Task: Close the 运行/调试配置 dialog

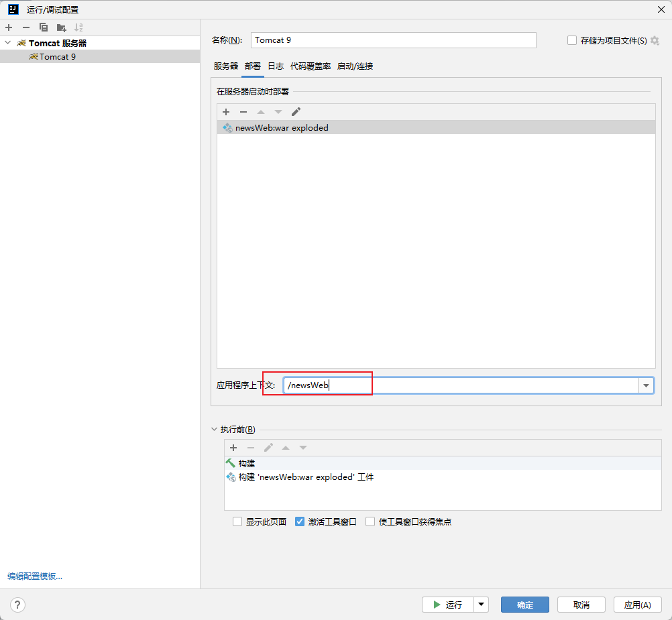Action: pyautogui.click(x=661, y=9)
